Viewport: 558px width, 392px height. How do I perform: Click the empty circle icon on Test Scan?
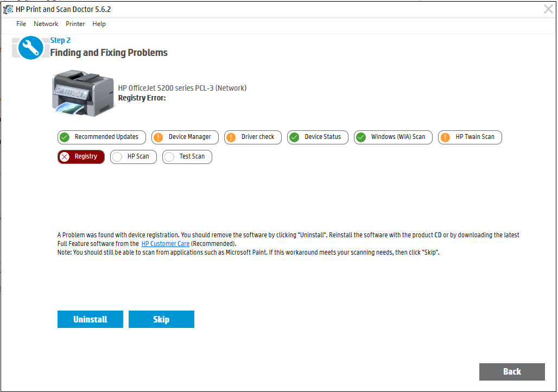point(169,157)
